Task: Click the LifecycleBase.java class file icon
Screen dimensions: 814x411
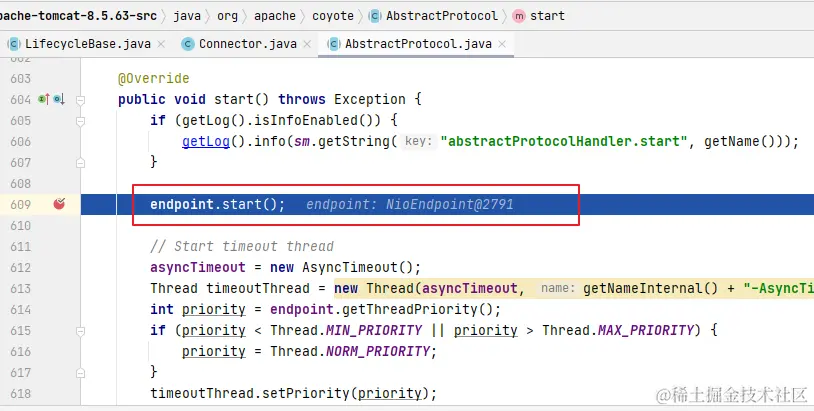Action: pos(14,44)
